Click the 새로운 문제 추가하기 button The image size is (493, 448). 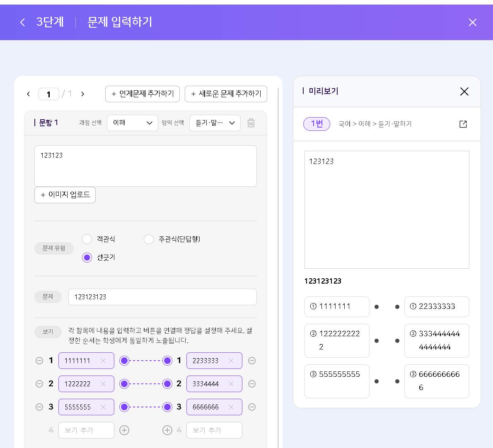pos(226,94)
